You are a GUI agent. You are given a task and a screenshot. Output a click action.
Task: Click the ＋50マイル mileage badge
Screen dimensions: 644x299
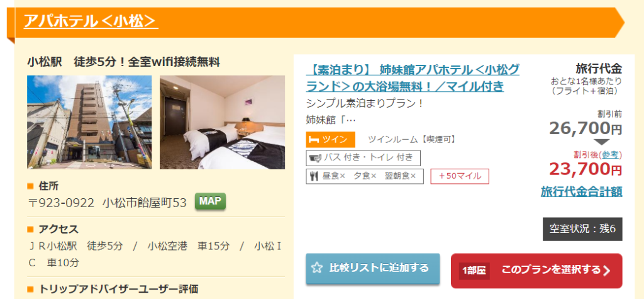tap(460, 176)
